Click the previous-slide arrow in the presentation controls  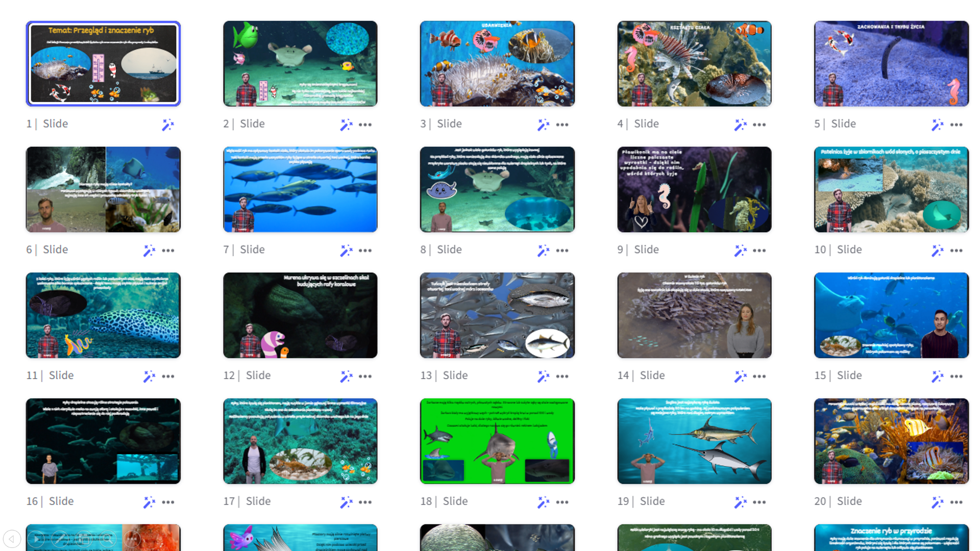(x=12, y=539)
